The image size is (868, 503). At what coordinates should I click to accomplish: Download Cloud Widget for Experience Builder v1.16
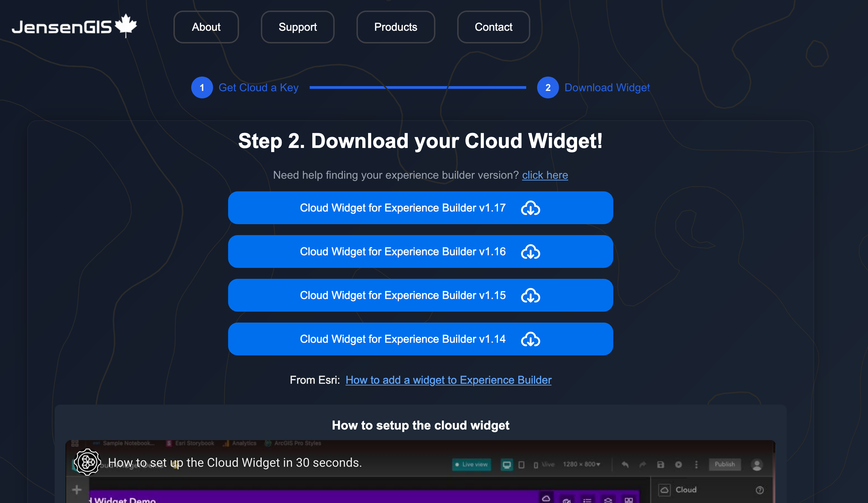tap(402, 252)
